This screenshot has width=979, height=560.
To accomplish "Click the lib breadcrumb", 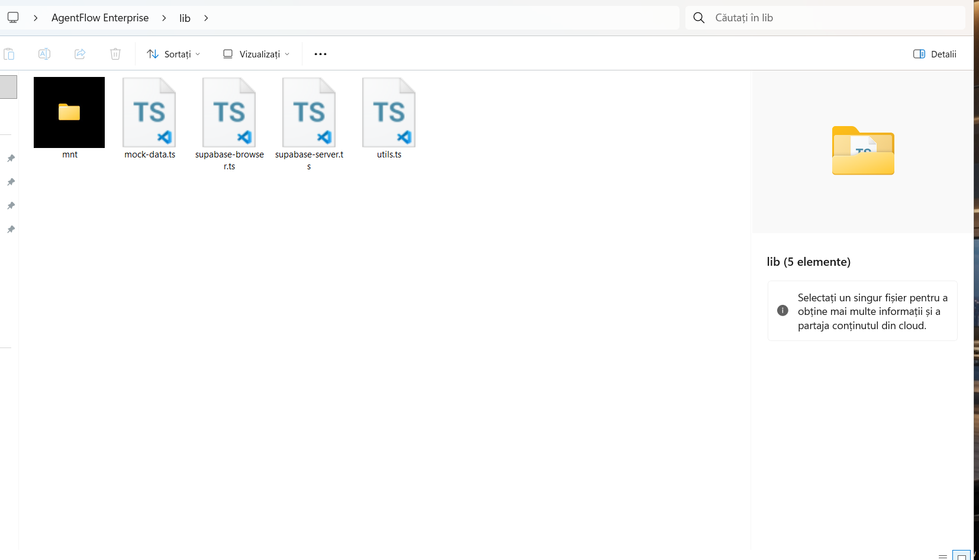I will coord(185,18).
